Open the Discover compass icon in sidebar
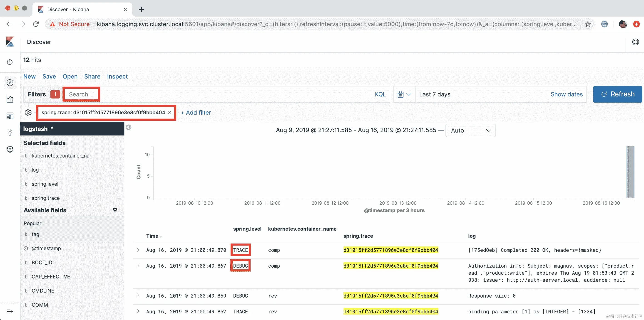 pyautogui.click(x=10, y=83)
